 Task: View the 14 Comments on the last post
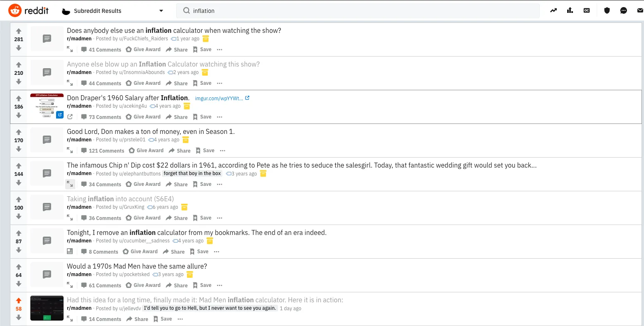[x=101, y=319]
